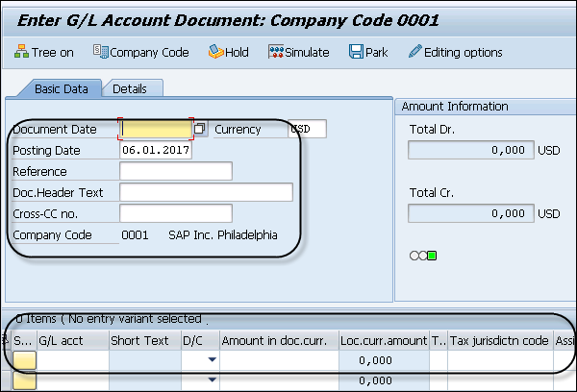
Task: Click the Tree on toolbar icon
Action: (22, 53)
